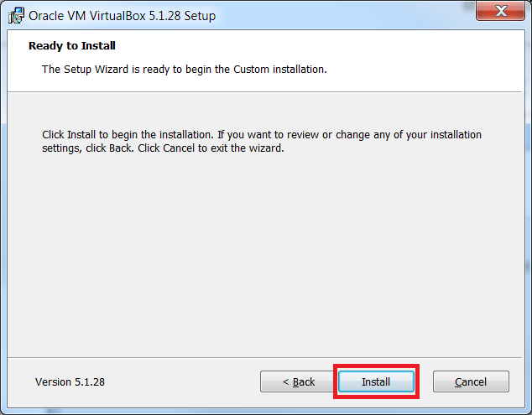Click the "Version 5.1.28" label
The height and width of the screenshot is (415, 532).
pyautogui.click(x=70, y=382)
